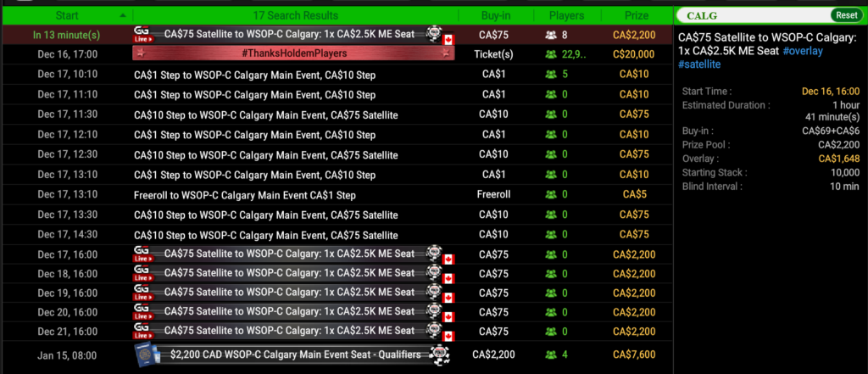Click into the CALG search field
Screen dimensions: 868x374
click(x=754, y=15)
